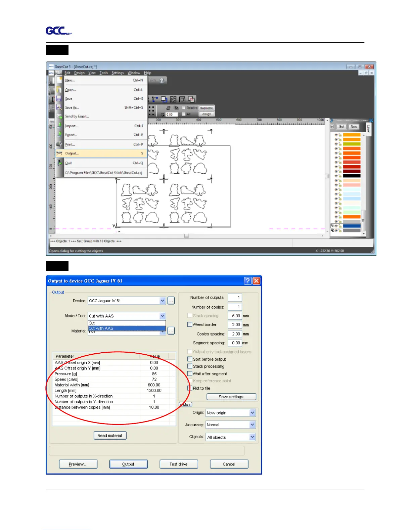
Task: Click the Preview... button
Action: click(78, 464)
